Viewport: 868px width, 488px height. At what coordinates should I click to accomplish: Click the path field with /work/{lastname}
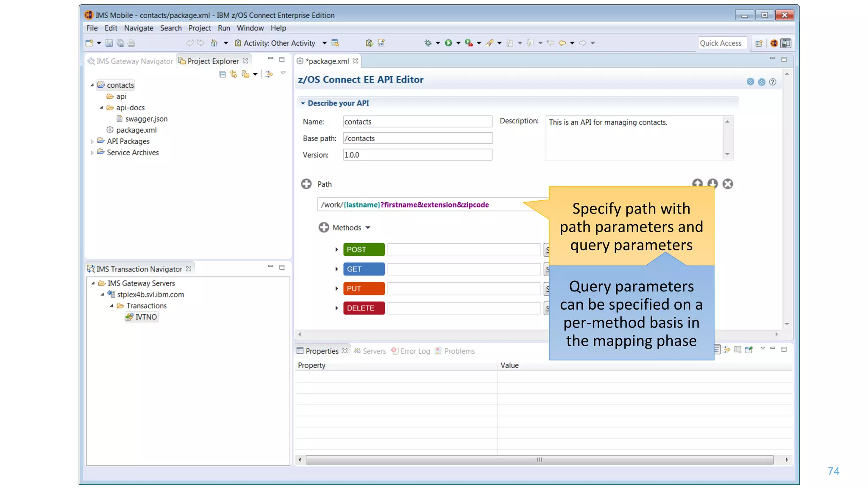coord(432,205)
